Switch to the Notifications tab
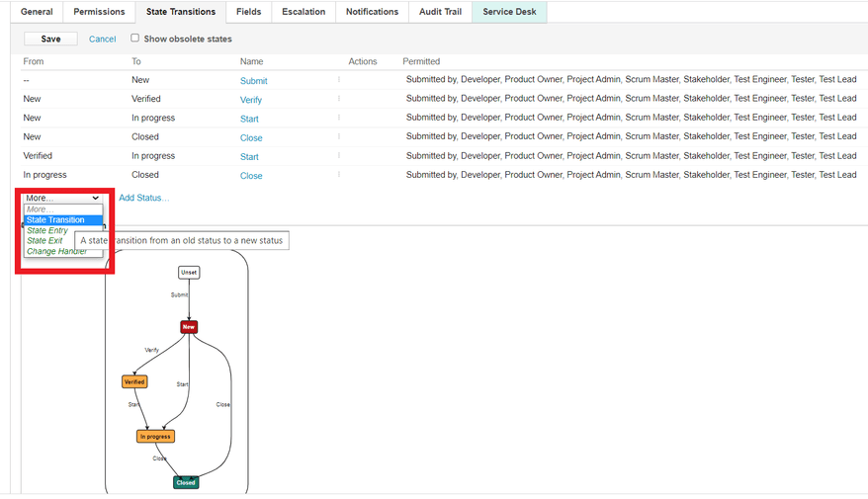 click(372, 12)
